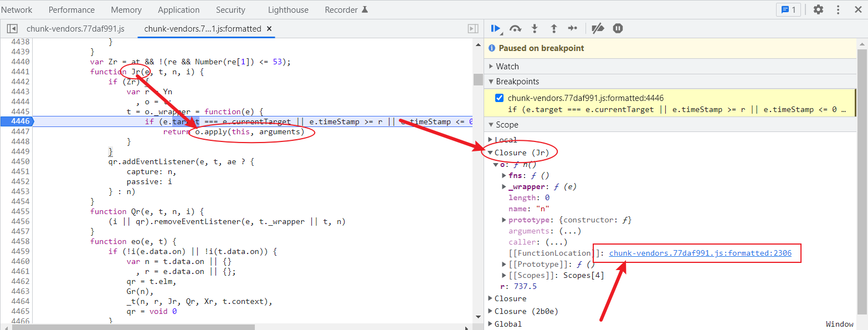Evaluate the caller (...) getter
Screen dimensions: 868x330
(x=556, y=242)
